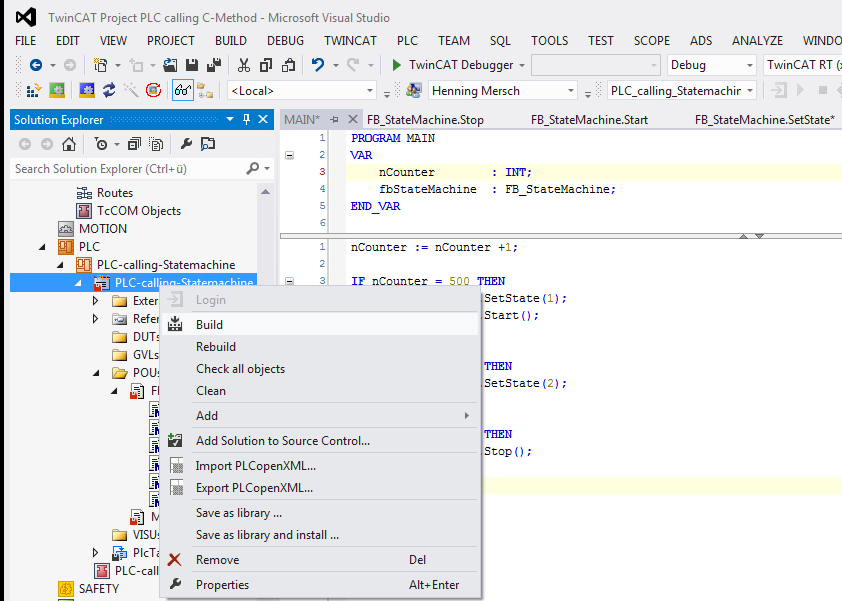
Task: Click the Activate Configuration toolbar icon
Action: [33, 90]
